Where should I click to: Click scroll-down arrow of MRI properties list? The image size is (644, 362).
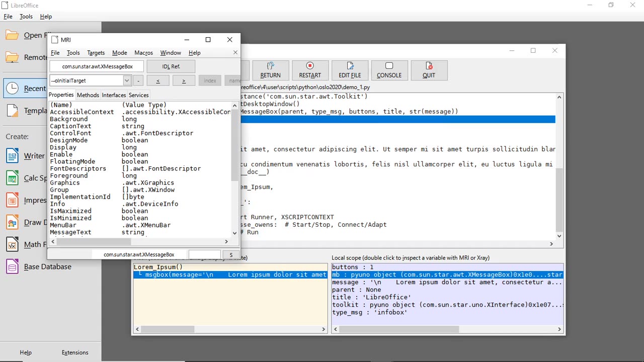[x=234, y=233]
